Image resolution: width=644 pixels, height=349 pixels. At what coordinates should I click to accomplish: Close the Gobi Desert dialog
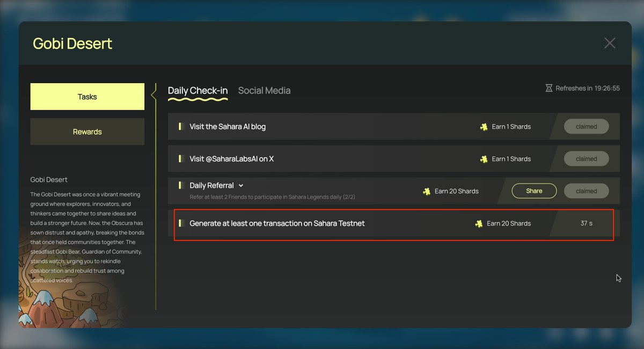click(610, 43)
